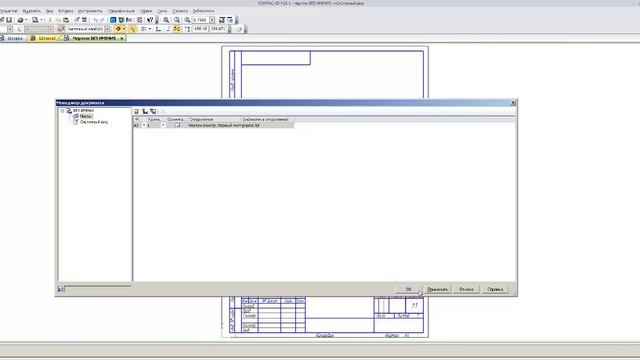The width and height of the screenshot is (640, 360).
Task: Click the context Help arrow-question icon
Action: click(150, 20)
